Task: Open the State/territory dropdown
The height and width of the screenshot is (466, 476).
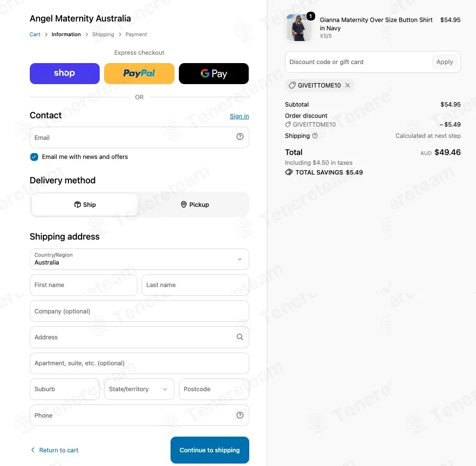Action: 139,389
